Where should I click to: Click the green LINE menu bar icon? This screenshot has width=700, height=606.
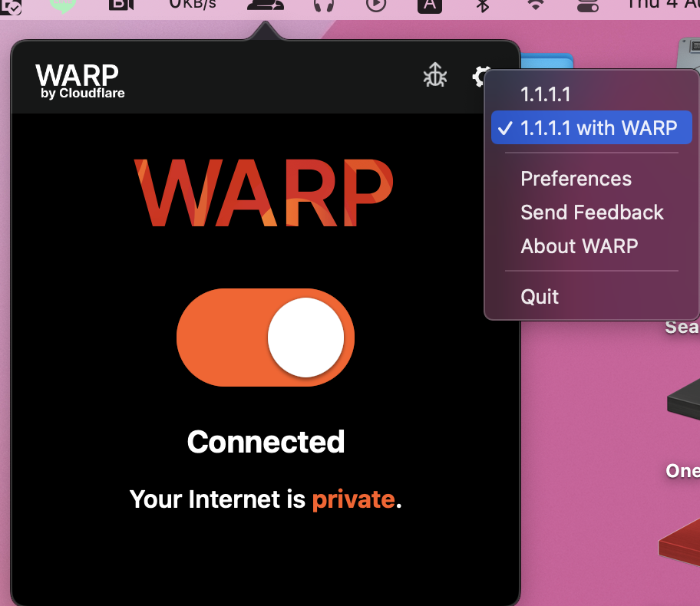click(63, 5)
